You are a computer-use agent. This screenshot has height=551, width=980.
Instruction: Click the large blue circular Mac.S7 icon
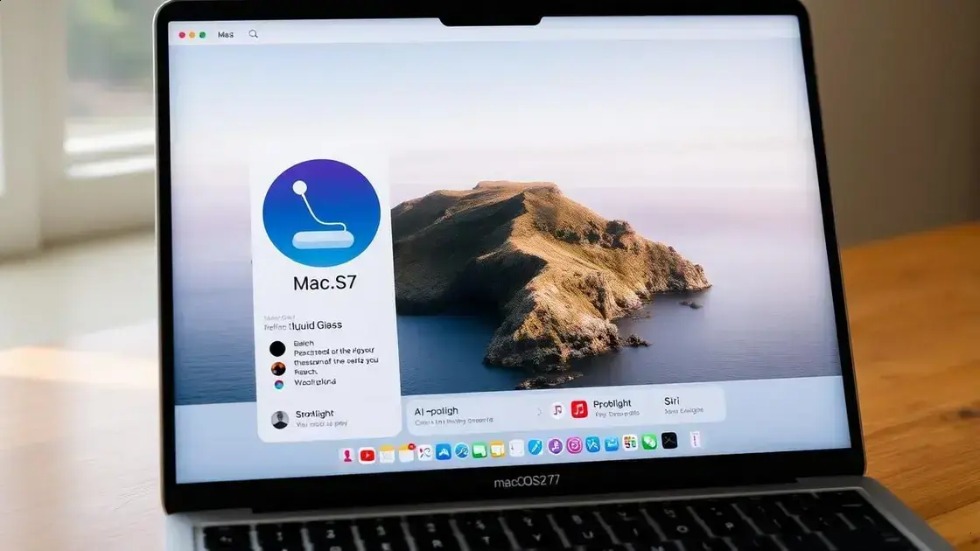point(321,213)
